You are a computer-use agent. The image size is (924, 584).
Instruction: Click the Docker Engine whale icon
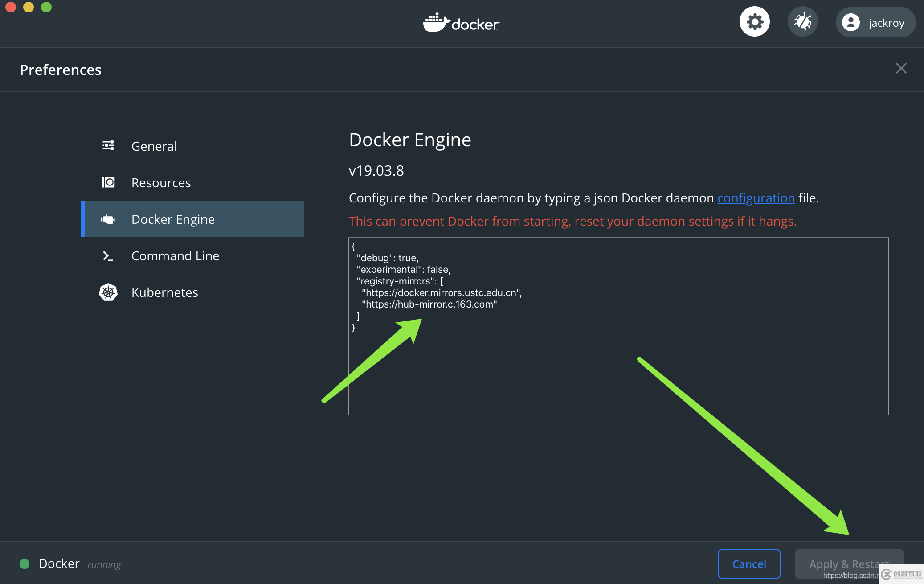pyautogui.click(x=108, y=218)
